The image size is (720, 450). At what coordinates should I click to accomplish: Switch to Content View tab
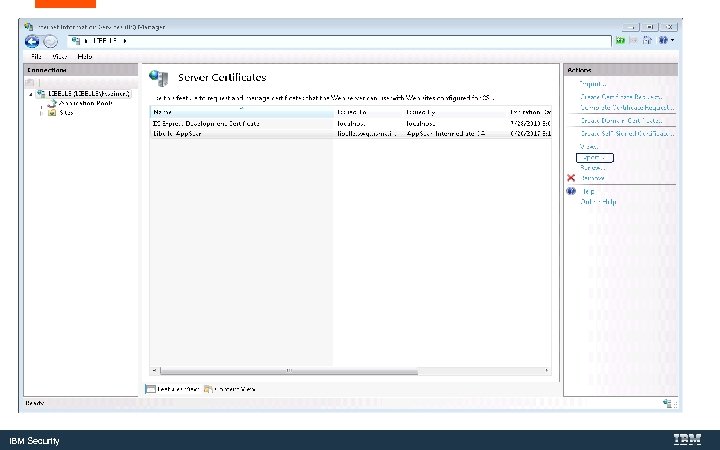(x=230, y=389)
